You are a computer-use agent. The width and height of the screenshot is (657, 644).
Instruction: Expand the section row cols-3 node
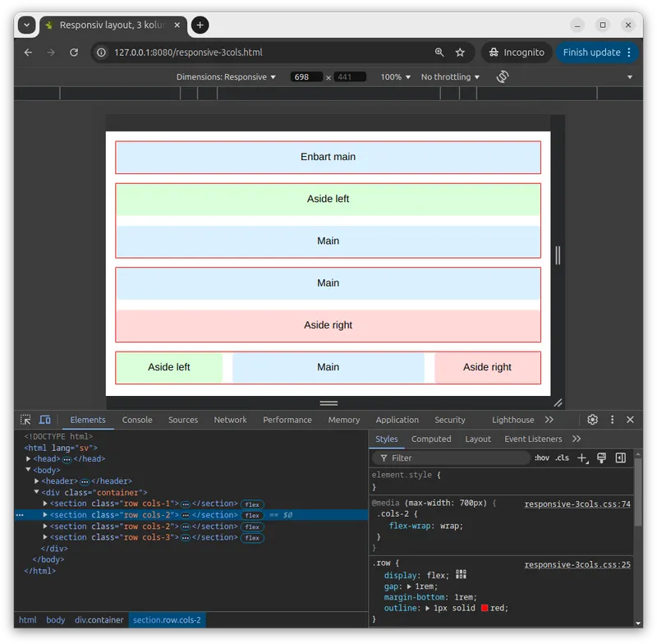click(x=46, y=537)
